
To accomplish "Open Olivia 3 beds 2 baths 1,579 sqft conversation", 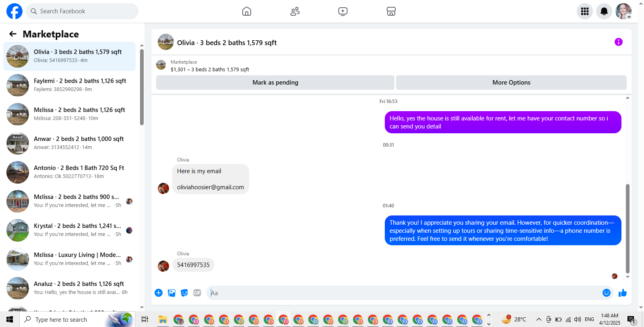I will click(x=69, y=56).
